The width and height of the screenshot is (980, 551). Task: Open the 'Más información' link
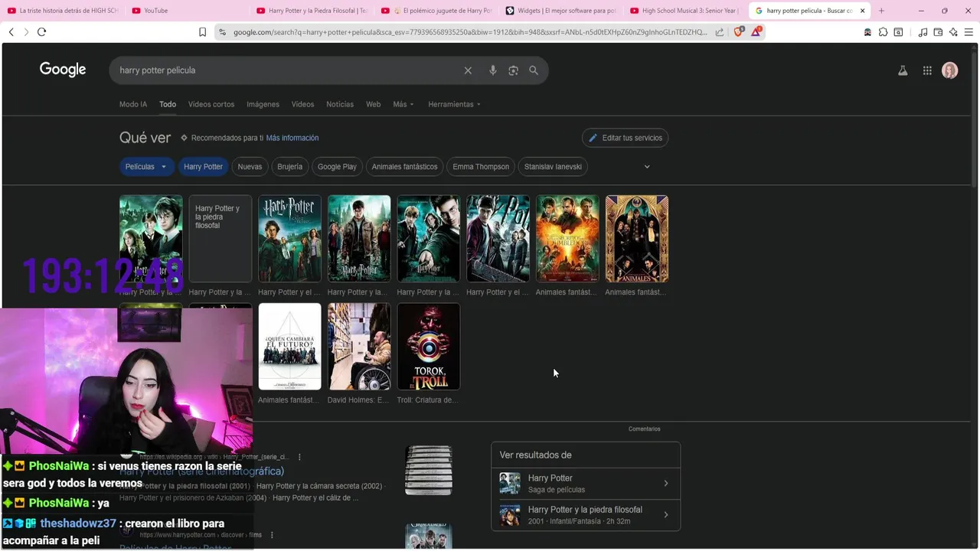(x=292, y=138)
